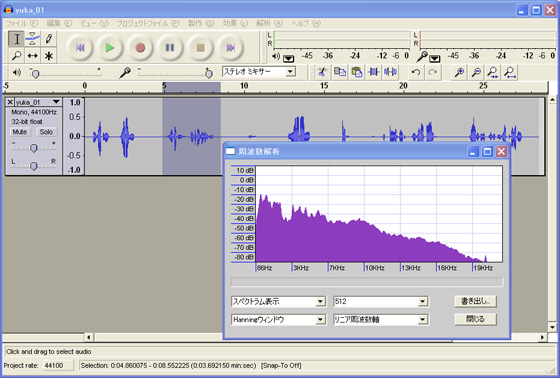Open the 512 size dropdown

tap(423, 302)
